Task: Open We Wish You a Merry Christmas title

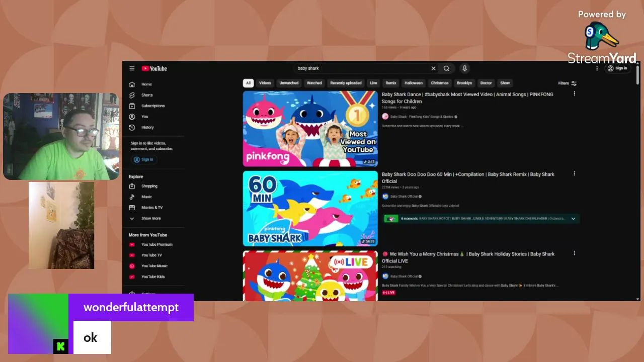Action: pyautogui.click(x=468, y=257)
